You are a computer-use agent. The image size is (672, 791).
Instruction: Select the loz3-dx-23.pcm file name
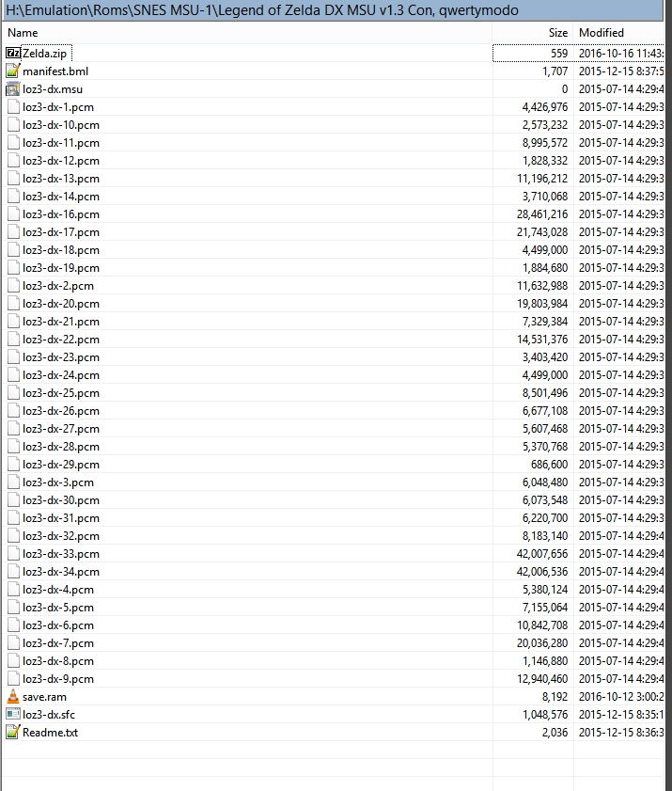pyautogui.click(x=61, y=357)
